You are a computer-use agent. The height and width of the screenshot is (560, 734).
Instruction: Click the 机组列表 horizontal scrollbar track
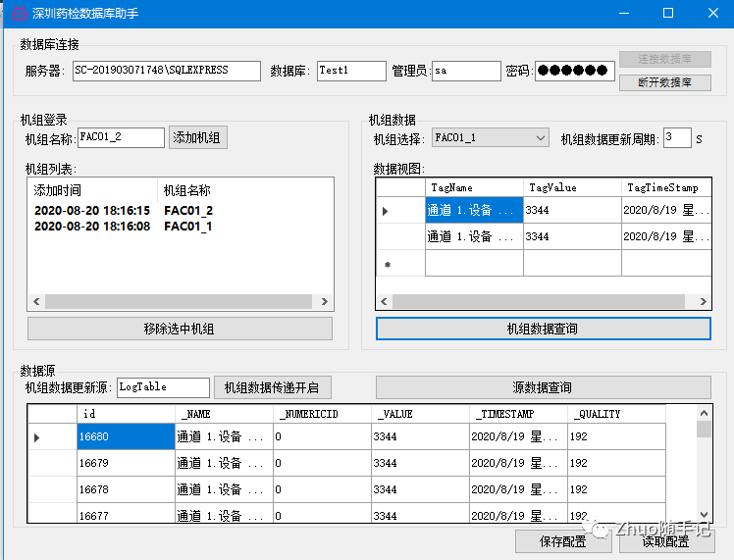click(179, 302)
